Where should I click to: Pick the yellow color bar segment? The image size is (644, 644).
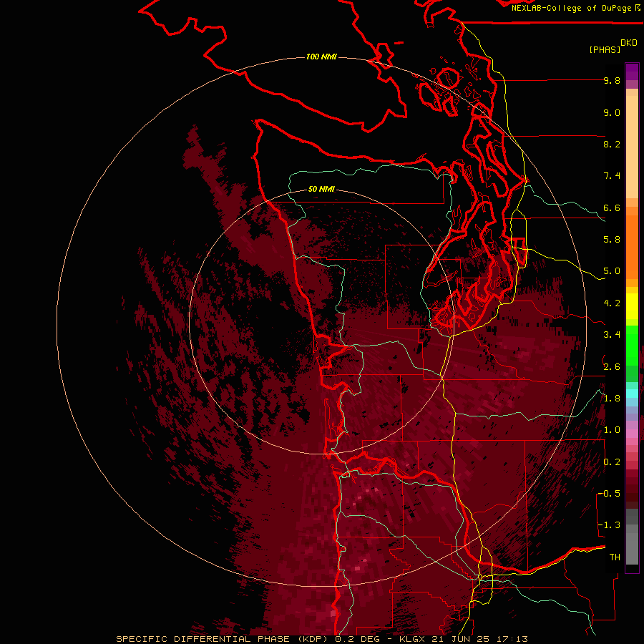[632, 306]
